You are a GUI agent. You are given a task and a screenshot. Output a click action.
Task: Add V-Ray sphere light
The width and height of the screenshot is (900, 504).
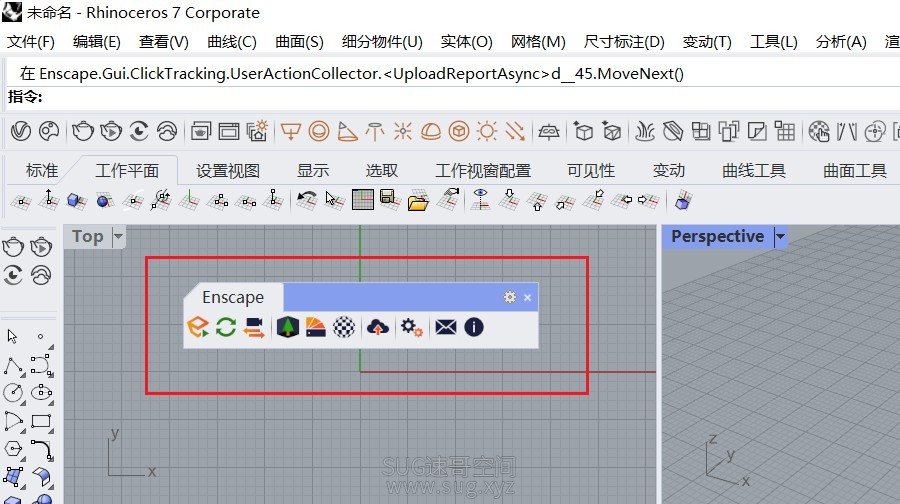tap(319, 131)
